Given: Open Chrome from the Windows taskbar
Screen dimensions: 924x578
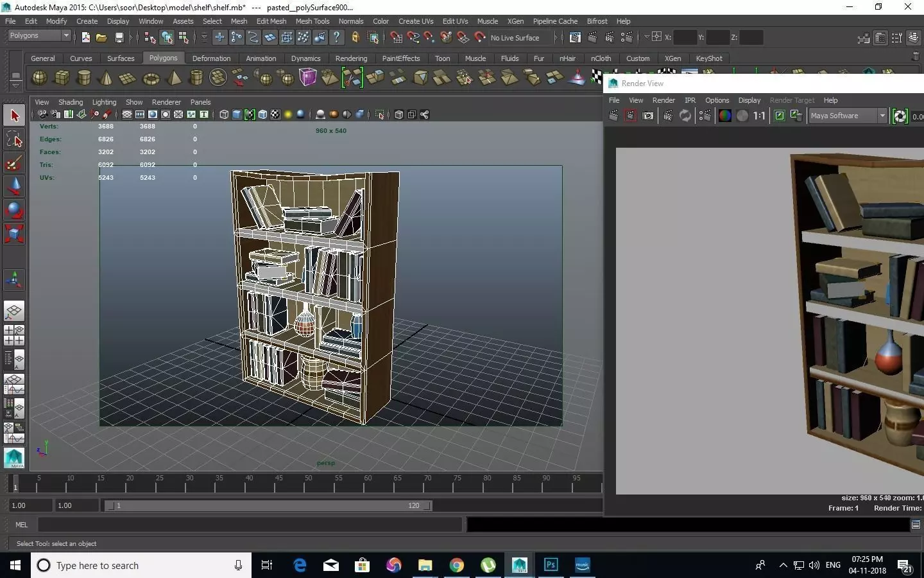Looking at the screenshot, I should [456, 565].
